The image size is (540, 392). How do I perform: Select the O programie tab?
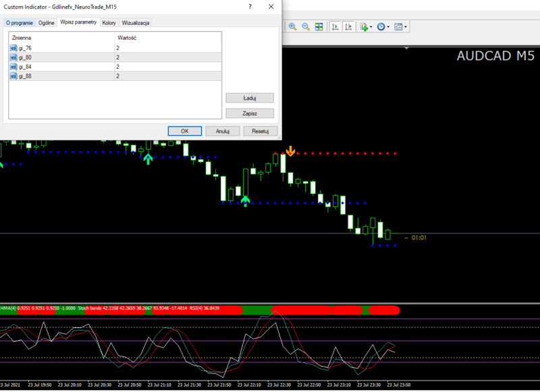point(20,22)
